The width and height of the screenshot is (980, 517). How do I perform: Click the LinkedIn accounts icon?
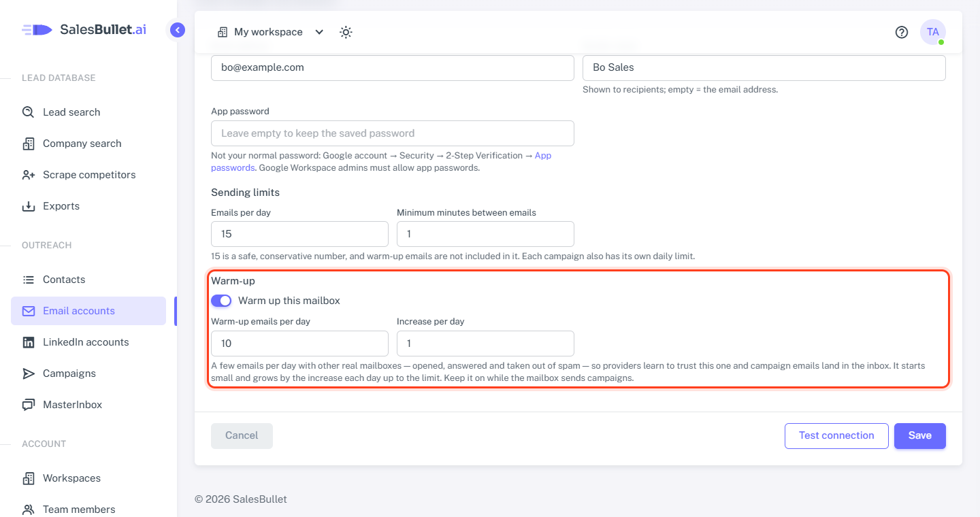tap(28, 342)
